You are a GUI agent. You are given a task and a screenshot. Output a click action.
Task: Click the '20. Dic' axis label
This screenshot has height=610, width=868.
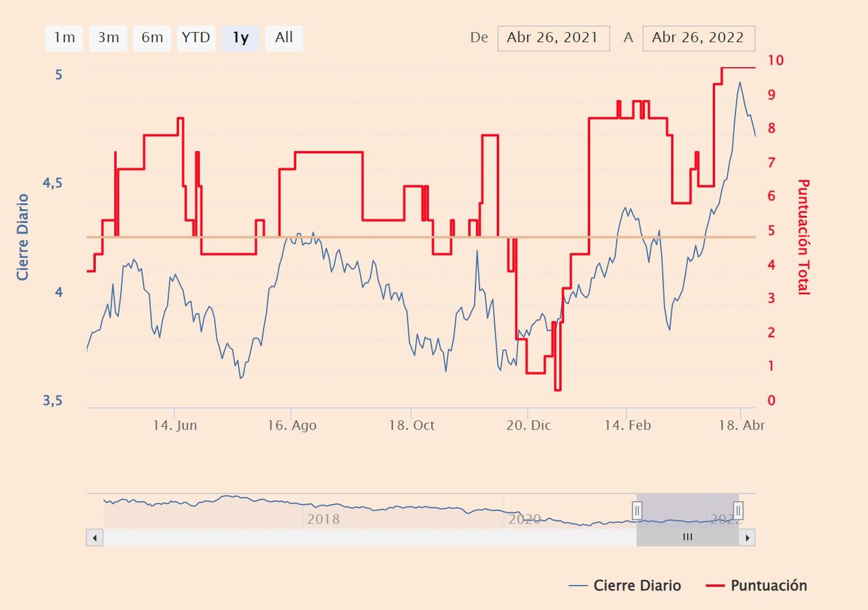coord(529,425)
